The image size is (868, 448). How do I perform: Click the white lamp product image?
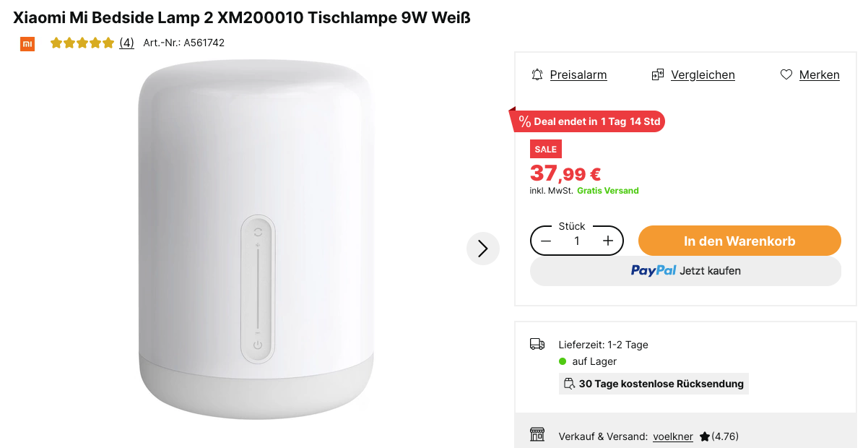point(256,246)
